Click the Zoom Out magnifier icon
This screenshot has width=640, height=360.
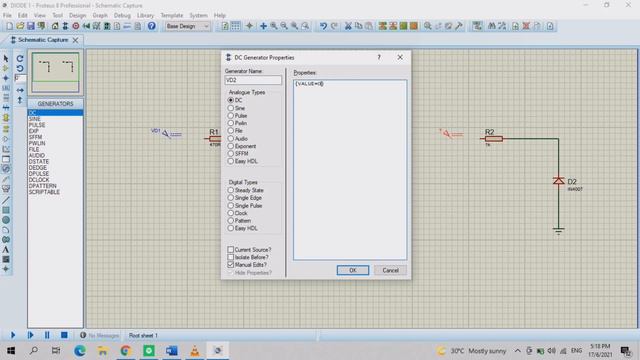tap(284, 26)
